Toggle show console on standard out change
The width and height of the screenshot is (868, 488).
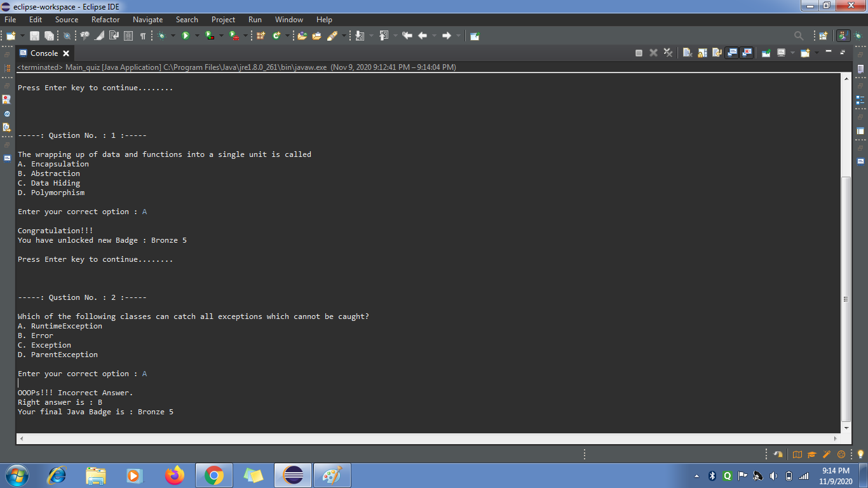click(x=732, y=53)
